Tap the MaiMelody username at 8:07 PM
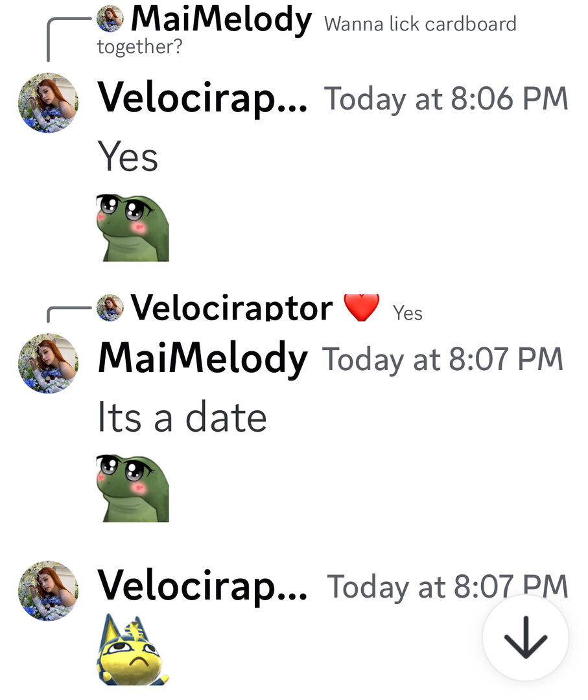 (203, 359)
